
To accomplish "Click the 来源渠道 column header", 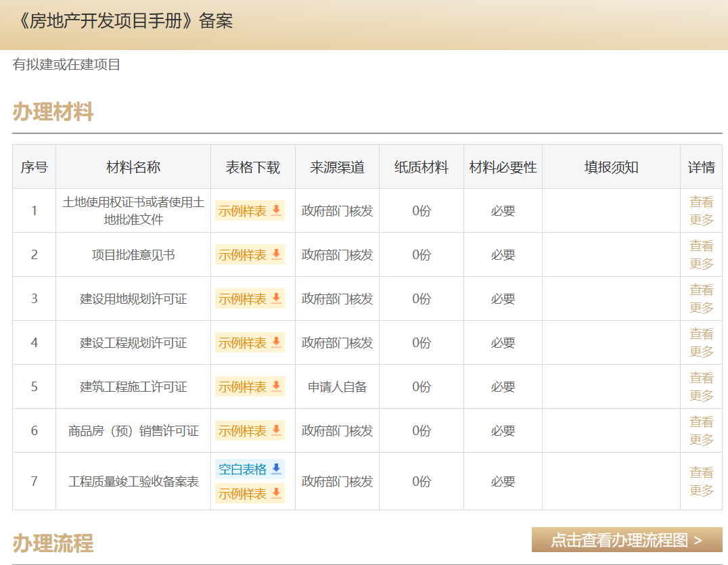I will 337,167.
